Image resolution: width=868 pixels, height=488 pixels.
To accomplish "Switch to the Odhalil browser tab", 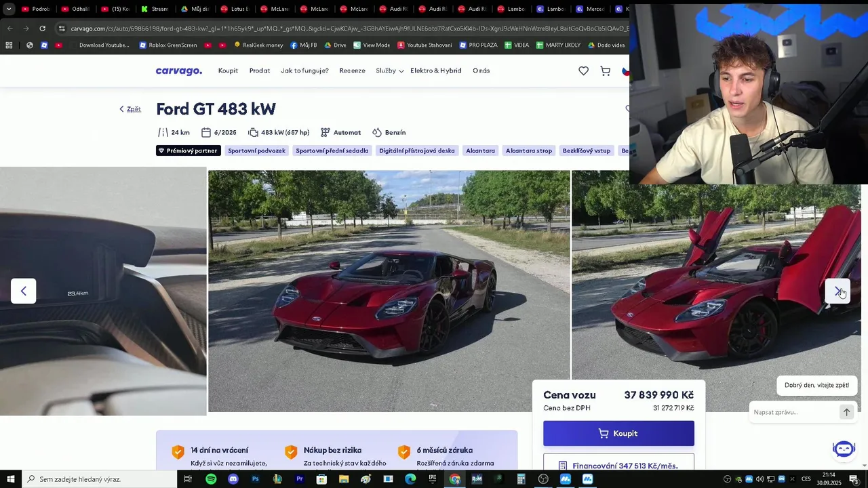I will [75, 9].
